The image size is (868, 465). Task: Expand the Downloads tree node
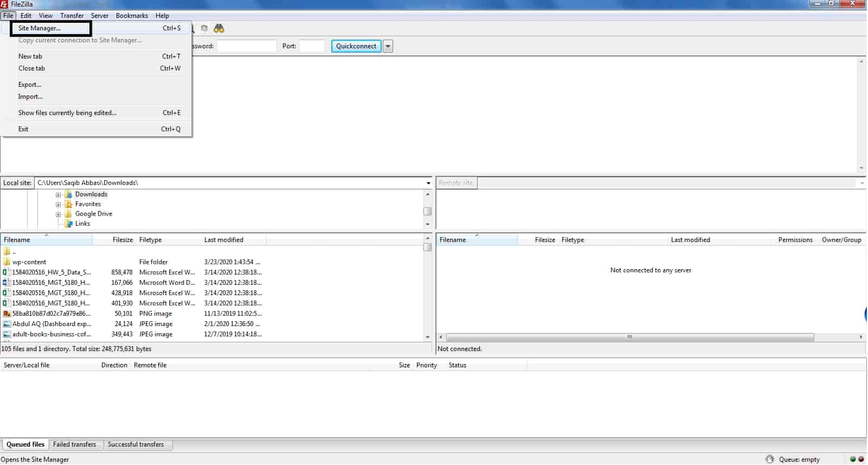tap(58, 195)
